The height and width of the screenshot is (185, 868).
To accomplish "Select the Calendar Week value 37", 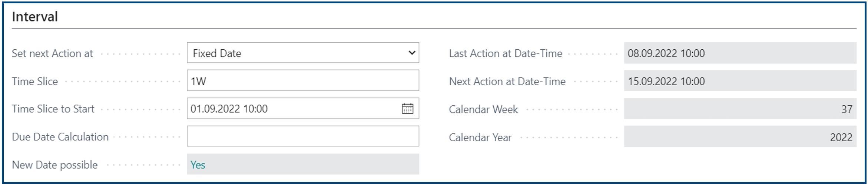I will point(847,109).
